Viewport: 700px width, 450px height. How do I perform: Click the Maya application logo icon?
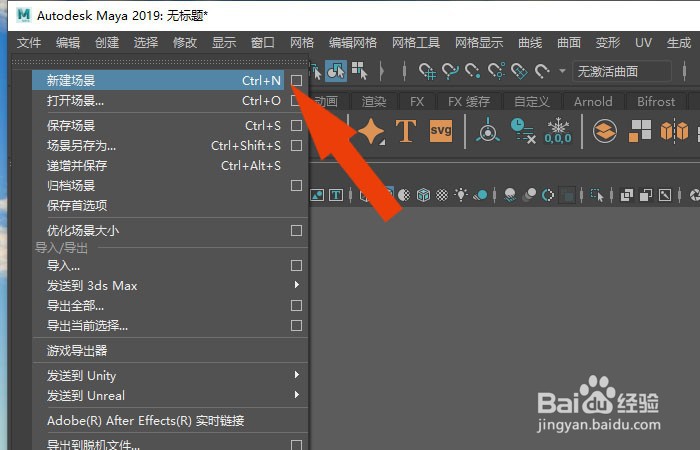[24, 15]
